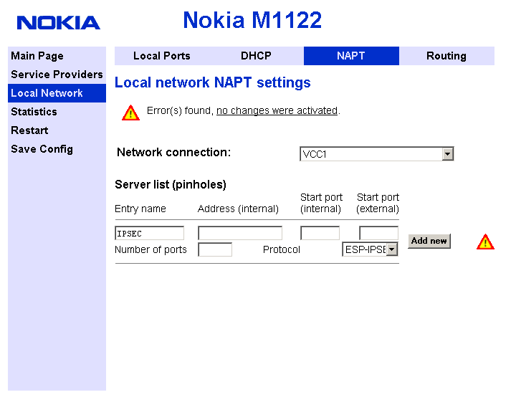The width and height of the screenshot is (516, 420).
Task: Click the warning icon beside the error message
Action: click(x=130, y=113)
